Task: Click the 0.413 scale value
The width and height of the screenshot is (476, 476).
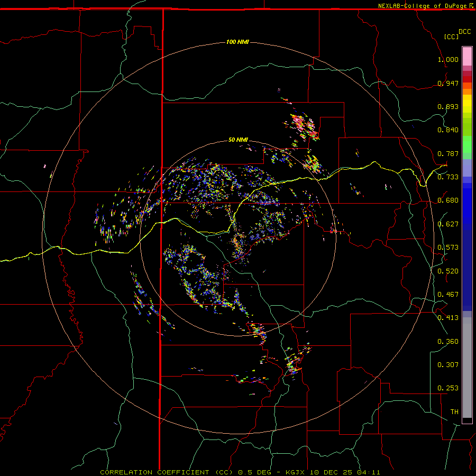Action: pos(448,318)
